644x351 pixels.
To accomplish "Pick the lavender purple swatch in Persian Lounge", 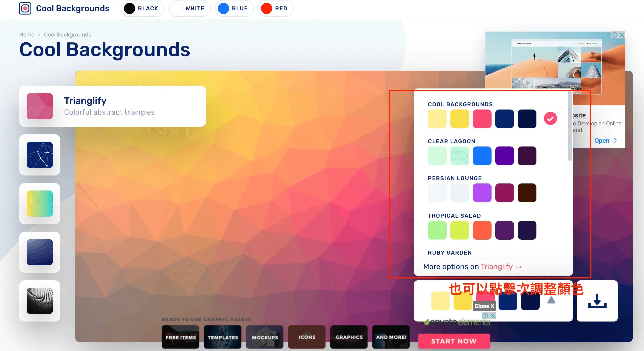I will pos(482,193).
